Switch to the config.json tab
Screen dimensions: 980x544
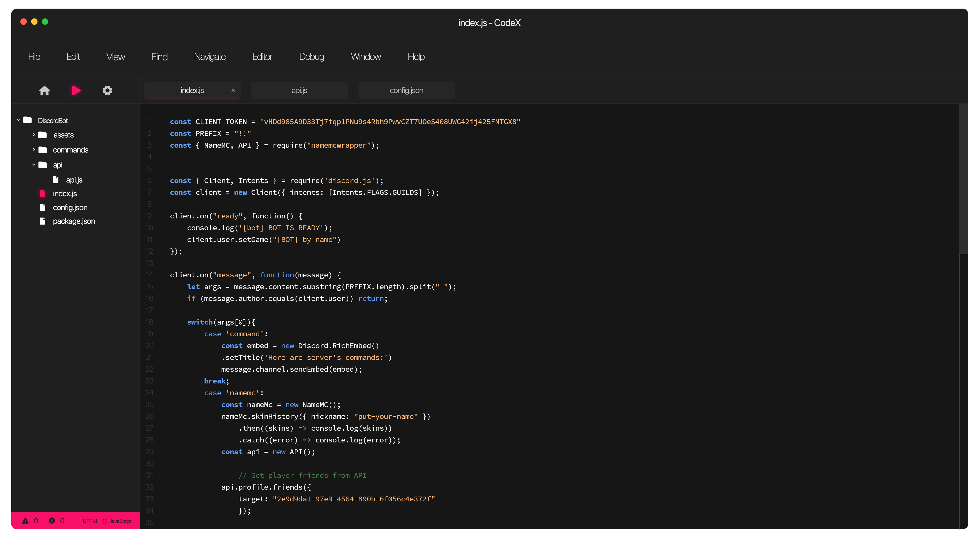click(x=406, y=90)
